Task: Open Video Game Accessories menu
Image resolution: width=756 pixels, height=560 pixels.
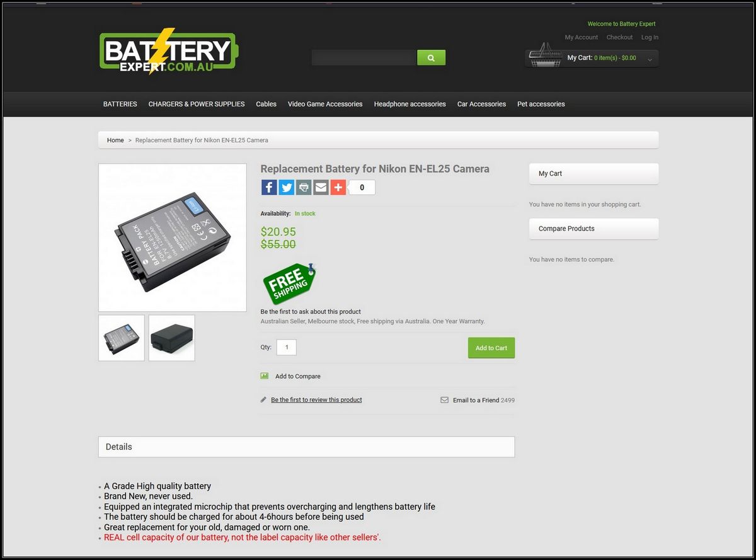Action: coord(325,104)
